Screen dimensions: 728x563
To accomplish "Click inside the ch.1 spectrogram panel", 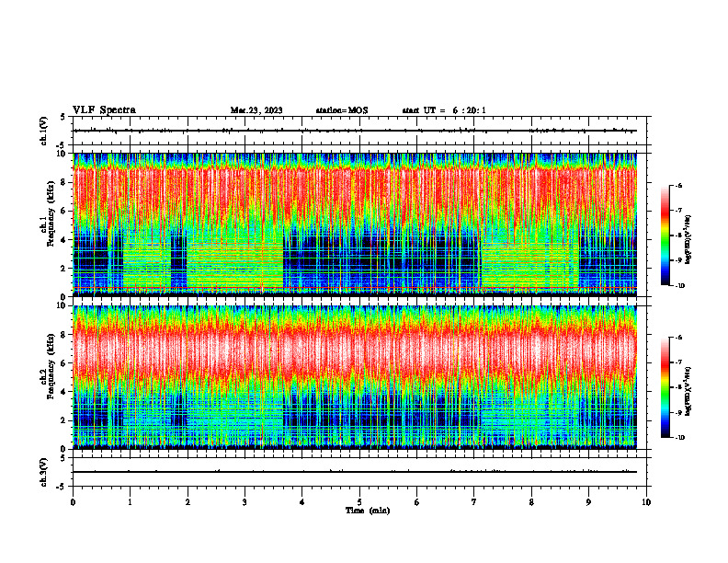I will [355, 224].
